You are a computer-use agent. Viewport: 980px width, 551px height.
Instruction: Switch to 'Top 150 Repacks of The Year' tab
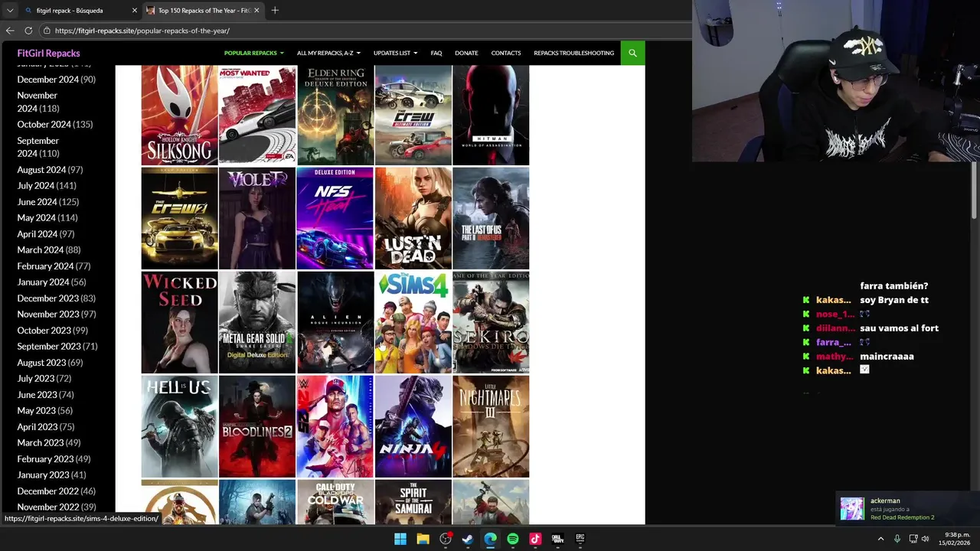pos(203,11)
